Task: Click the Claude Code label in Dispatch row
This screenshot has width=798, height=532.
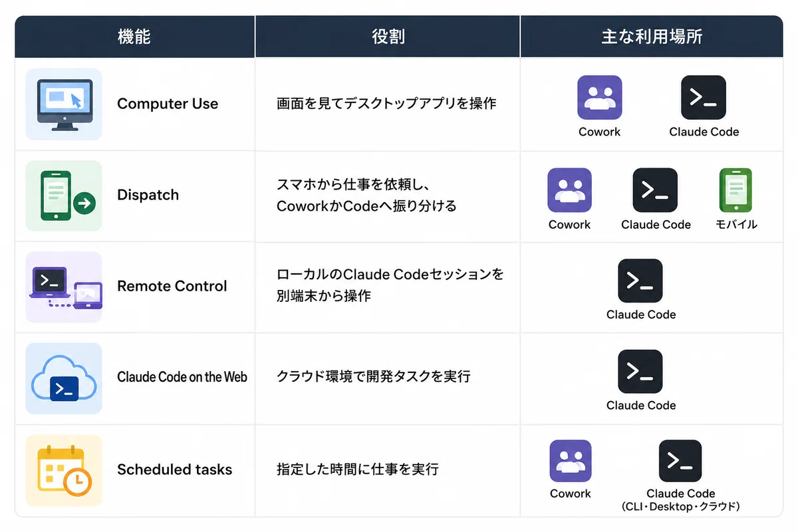Action: (x=656, y=225)
